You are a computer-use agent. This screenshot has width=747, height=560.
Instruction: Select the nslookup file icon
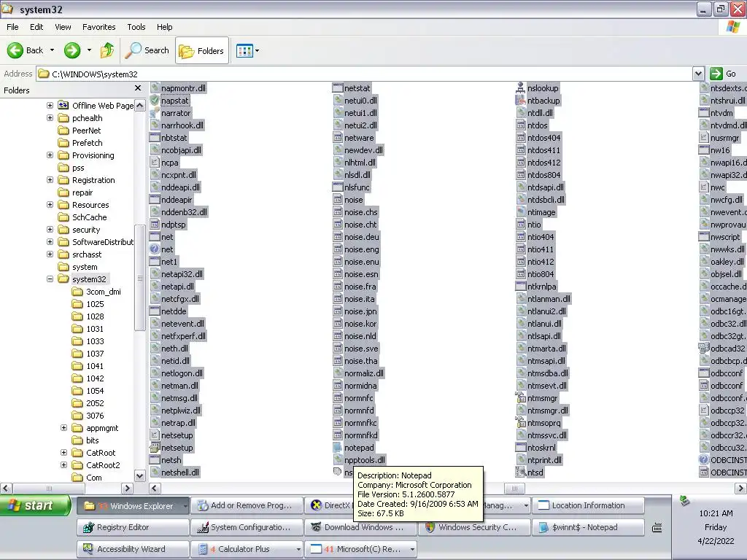pyautogui.click(x=520, y=88)
